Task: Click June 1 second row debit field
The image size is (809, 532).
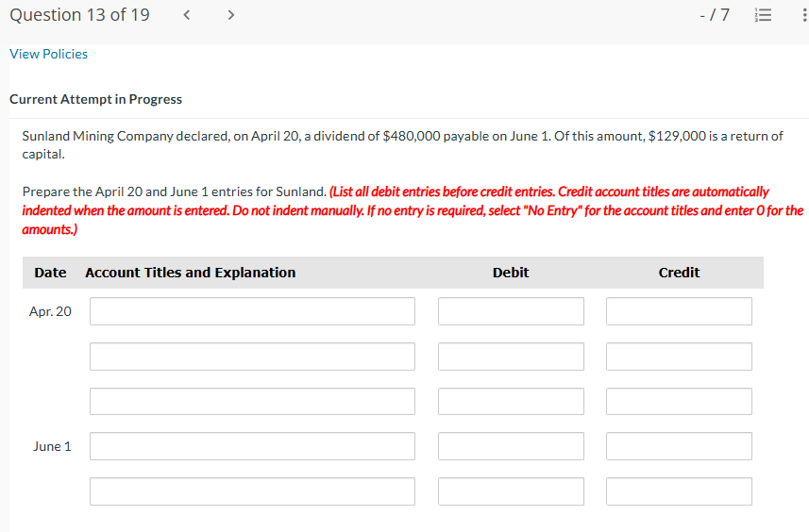Action: coord(511,491)
